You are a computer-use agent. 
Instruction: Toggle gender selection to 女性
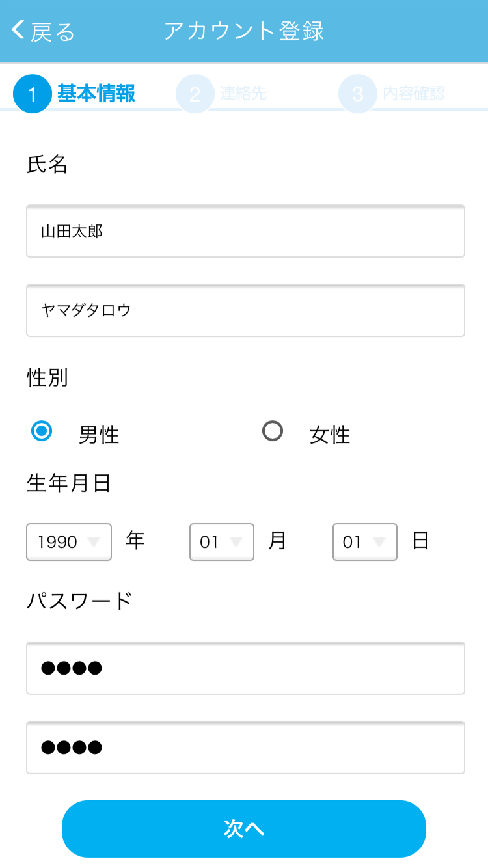pos(273,431)
